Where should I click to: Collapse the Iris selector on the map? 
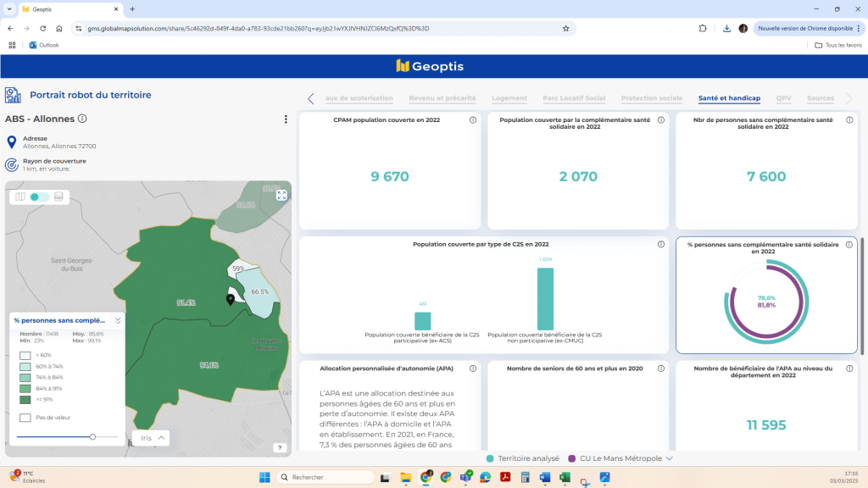click(163, 438)
